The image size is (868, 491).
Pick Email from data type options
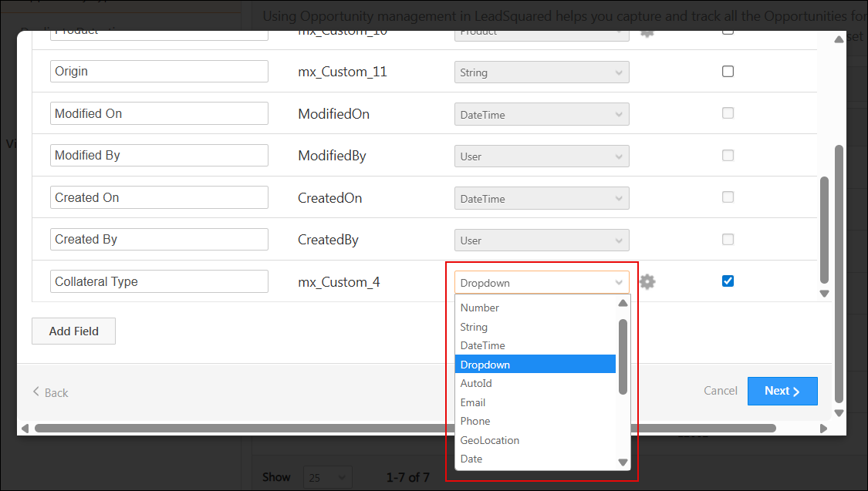[x=473, y=402]
